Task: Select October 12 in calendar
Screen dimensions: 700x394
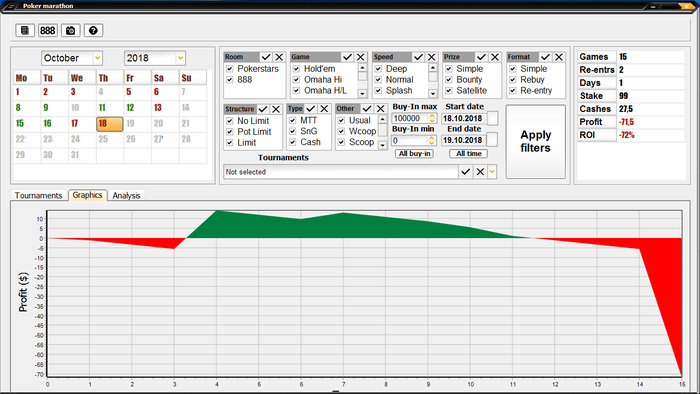Action: click(x=137, y=108)
